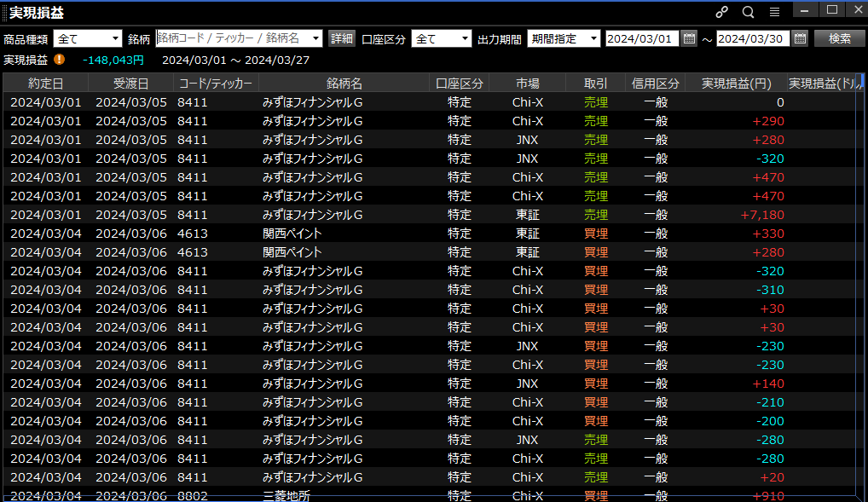Click the +290 profit value

point(767,121)
